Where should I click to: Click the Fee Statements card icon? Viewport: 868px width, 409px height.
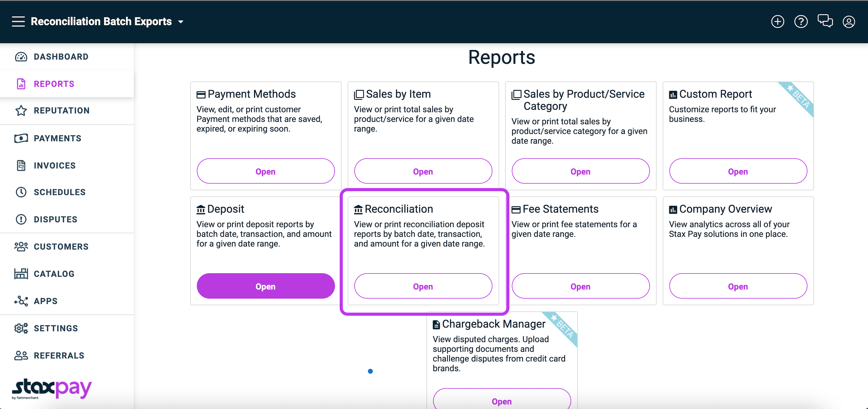pos(516,210)
